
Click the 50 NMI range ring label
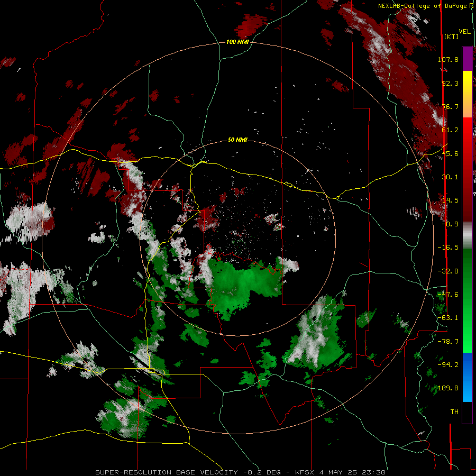pyautogui.click(x=237, y=140)
